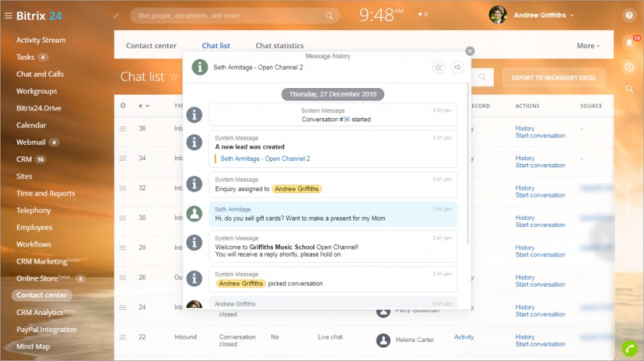Open History for chat 36
The height and width of the screenshot is (361, 644).
pyautogui.click(x=525, y=128)
